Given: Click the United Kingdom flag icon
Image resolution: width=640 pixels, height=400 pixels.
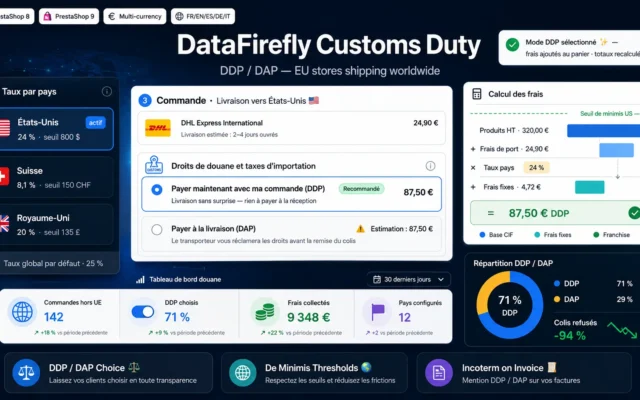Looking at the screenshot, I should (4, 224).
